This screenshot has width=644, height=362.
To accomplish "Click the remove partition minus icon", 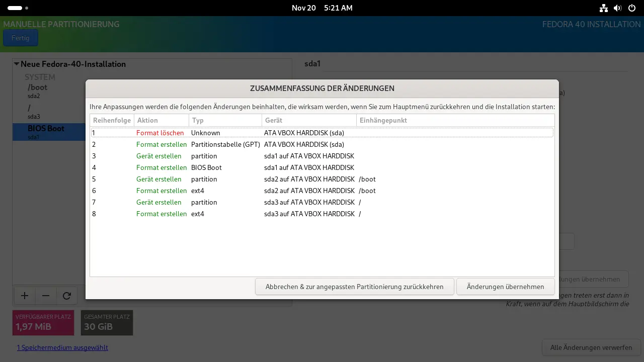I will (x=45, y=296).
